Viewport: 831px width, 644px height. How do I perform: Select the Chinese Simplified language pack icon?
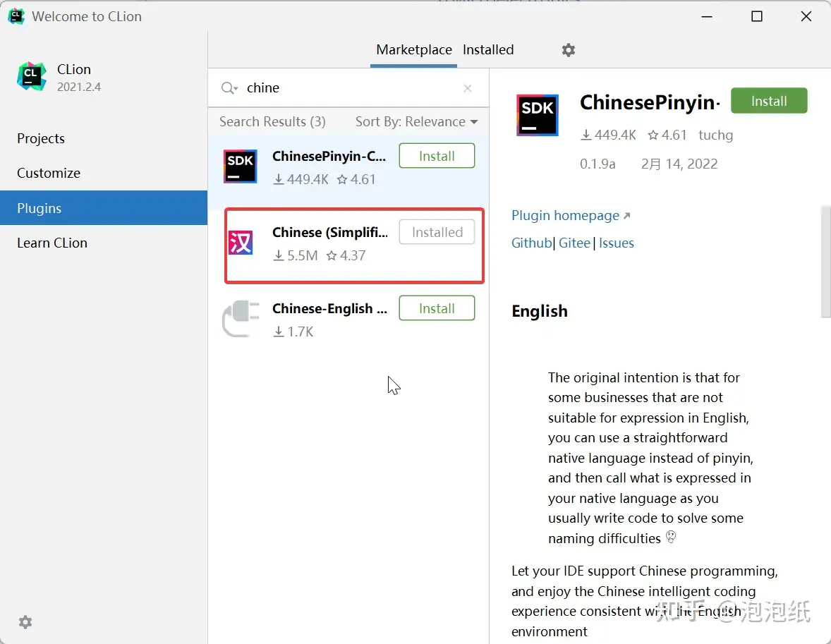pyautogui.click(x=240, y=243)
